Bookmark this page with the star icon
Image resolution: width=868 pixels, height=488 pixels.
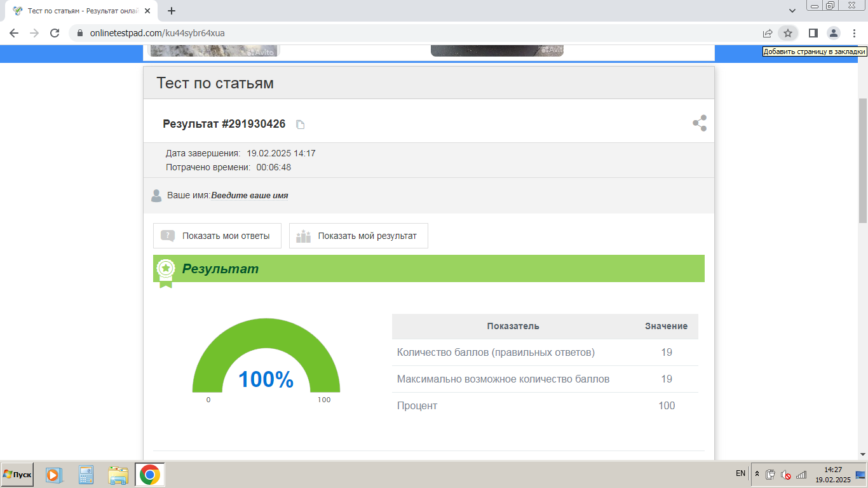[x=788, y=33]
